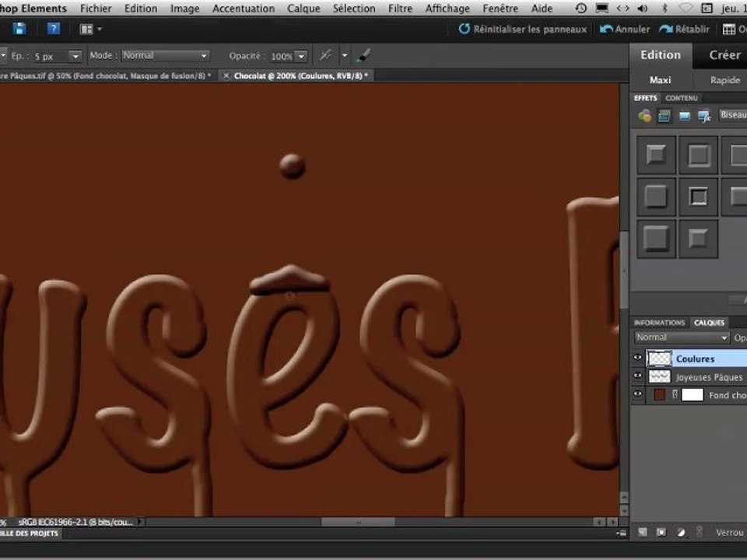Click the Joyeuses Pâques layer thumbnail
Viewport: 747px width, 560px height.
pyautogui.click(x=659, y=376)
